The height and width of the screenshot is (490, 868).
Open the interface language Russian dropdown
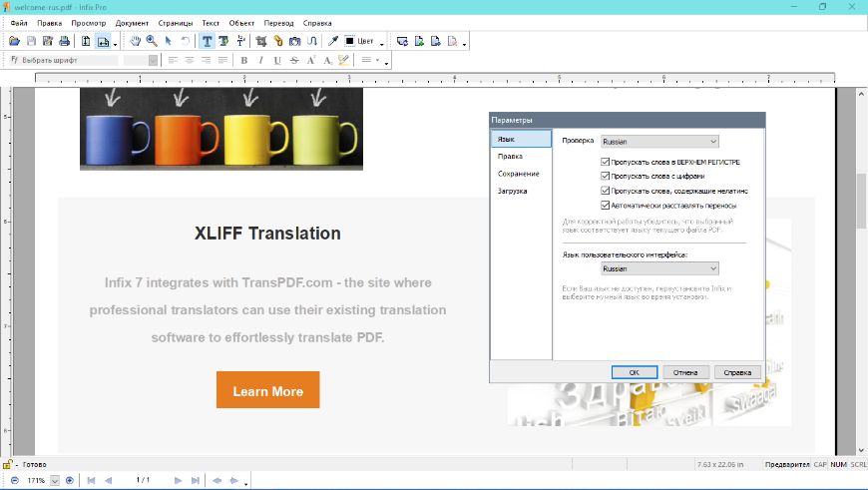pos(659,268)
